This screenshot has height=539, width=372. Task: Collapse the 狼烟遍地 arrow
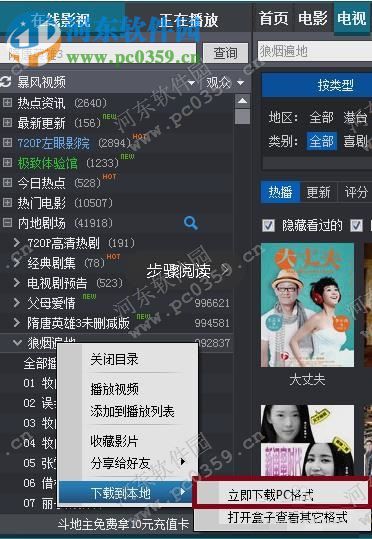(17, 343)
